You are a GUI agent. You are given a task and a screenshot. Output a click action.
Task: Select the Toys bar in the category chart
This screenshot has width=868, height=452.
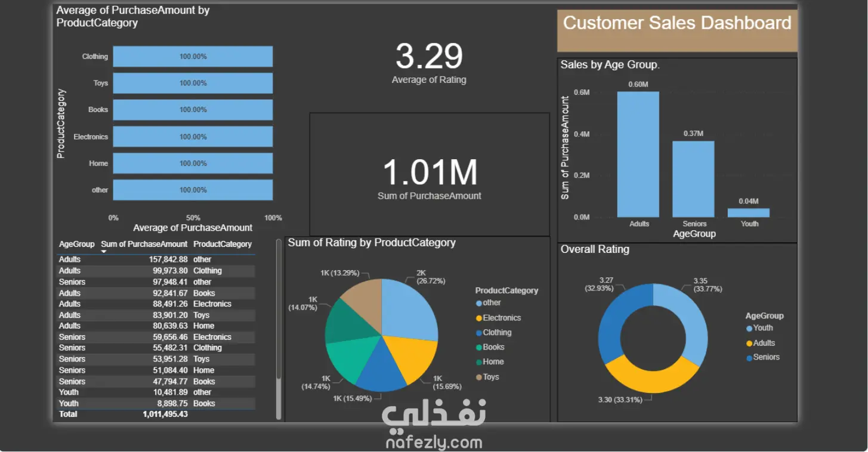[x=193, y=83]
